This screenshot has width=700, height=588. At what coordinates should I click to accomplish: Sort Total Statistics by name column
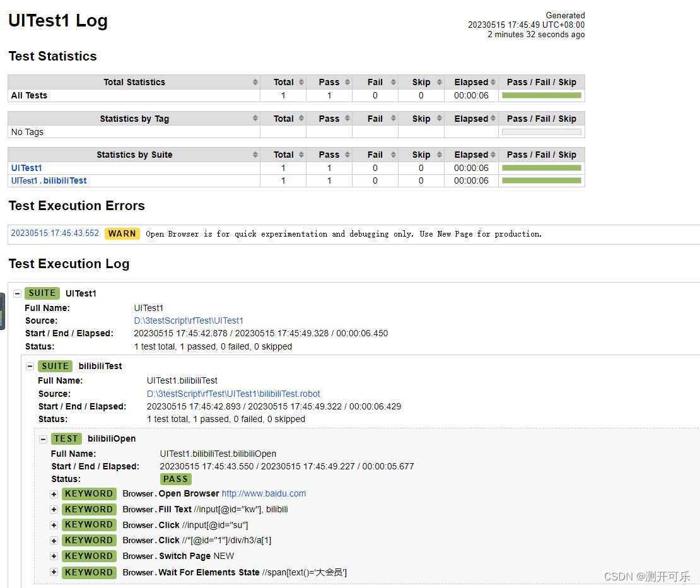tap(255, 82)
